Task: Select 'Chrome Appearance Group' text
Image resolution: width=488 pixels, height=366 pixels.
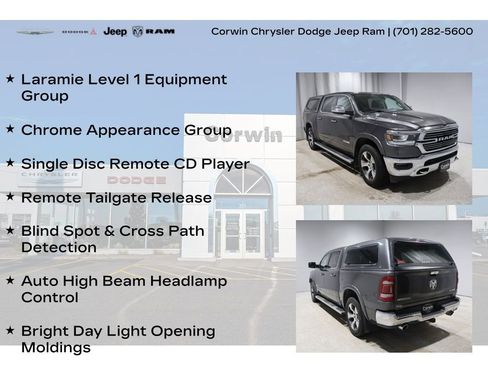Action: [x=126, y=130]
